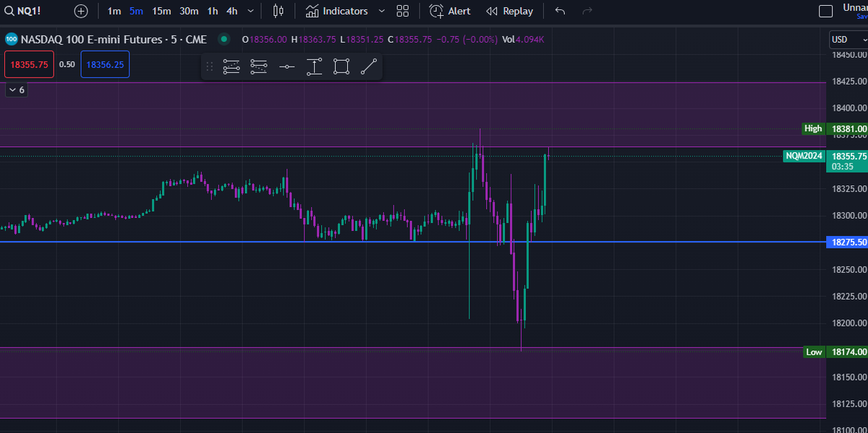868x433 pixels.
Task: Click the 18425.00 price axis label
Action: pyautogui.click(x=849, y=81)
